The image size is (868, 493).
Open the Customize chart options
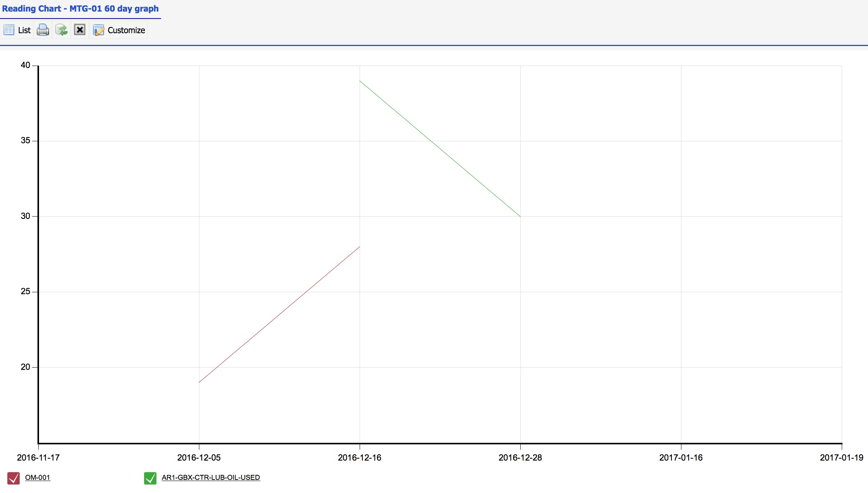119,30
